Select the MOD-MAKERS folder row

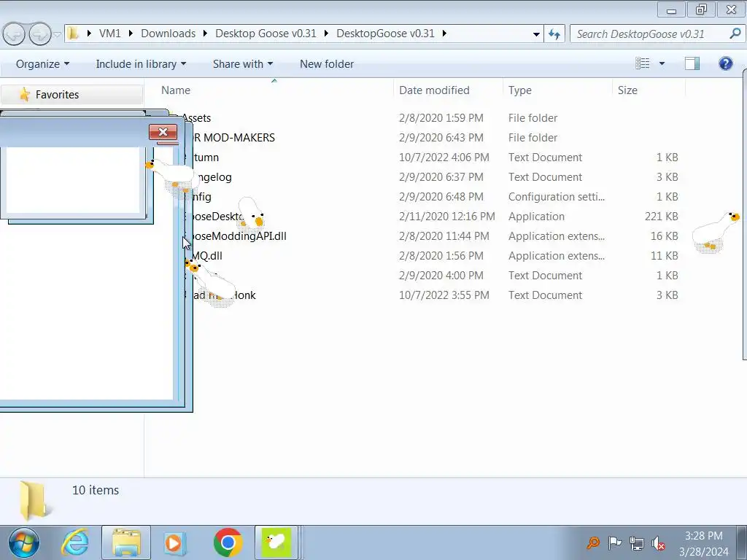tap(419, 138)
